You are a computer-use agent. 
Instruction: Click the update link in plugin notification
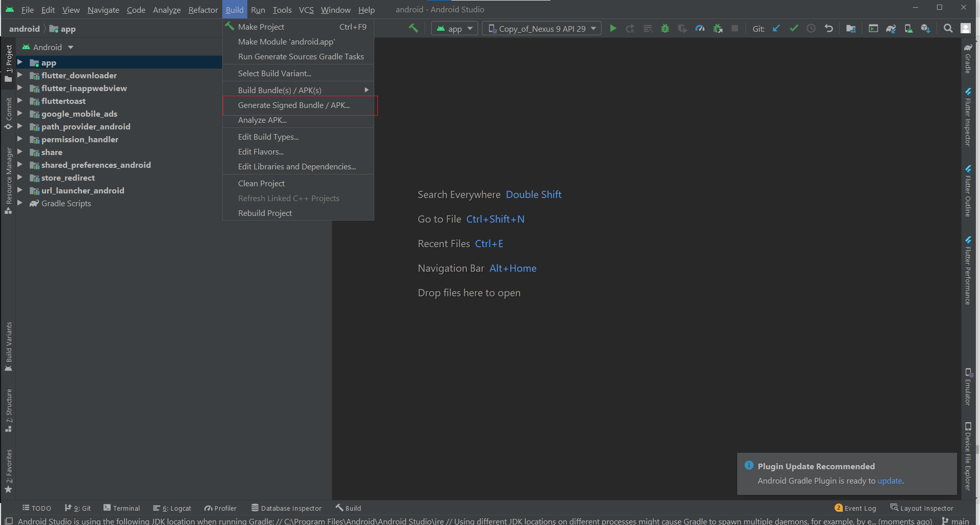[890, 480]
